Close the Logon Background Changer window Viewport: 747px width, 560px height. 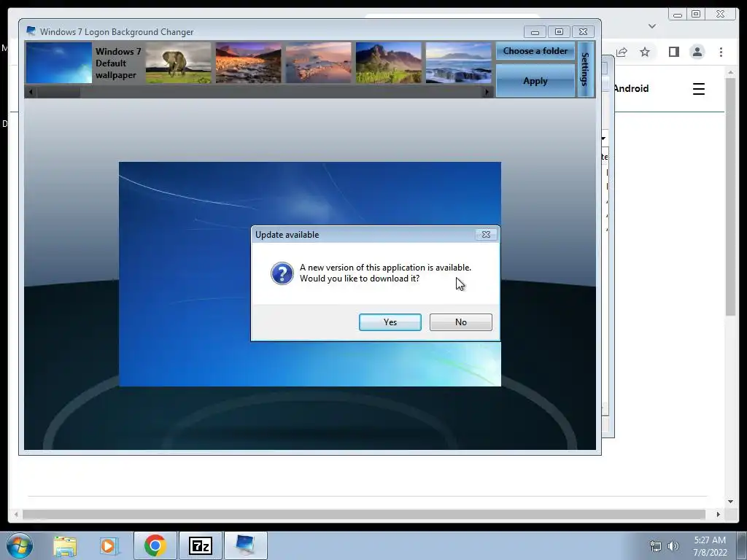(583, 32)
